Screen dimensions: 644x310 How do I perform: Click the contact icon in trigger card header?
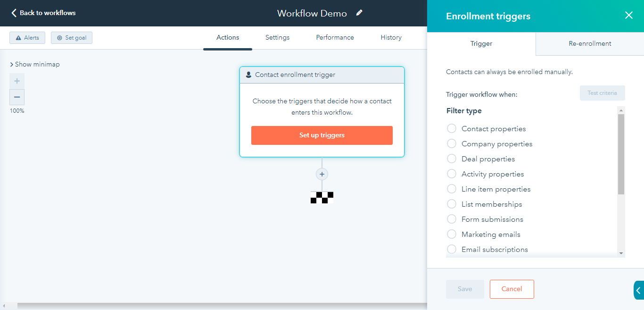click(x=248, y=75)
